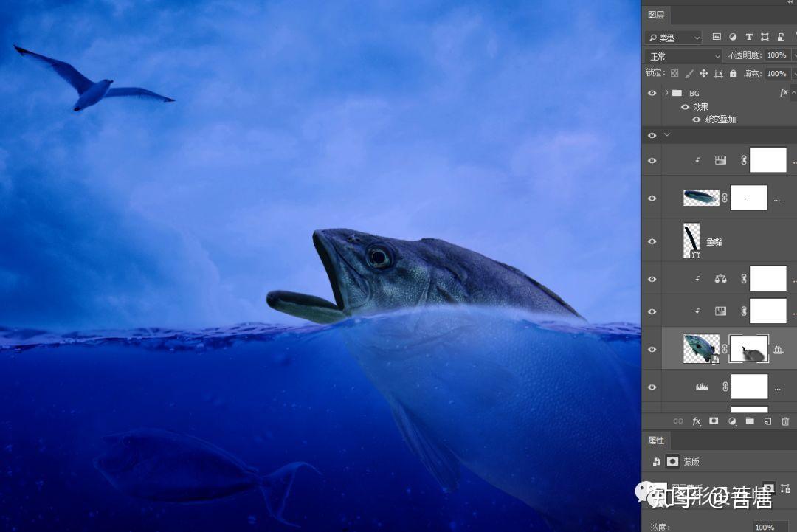Click the adjustment layer filter icon
The height and width of the screenshot is (532, 797).
(x=732, y=36)
